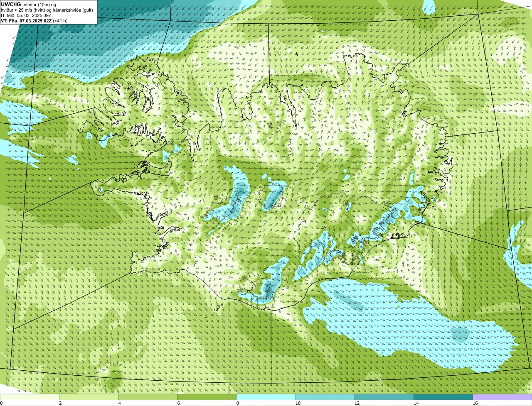Click the legend swatch between 6 and 8
The image size is (532, 406).
(207, 397)
